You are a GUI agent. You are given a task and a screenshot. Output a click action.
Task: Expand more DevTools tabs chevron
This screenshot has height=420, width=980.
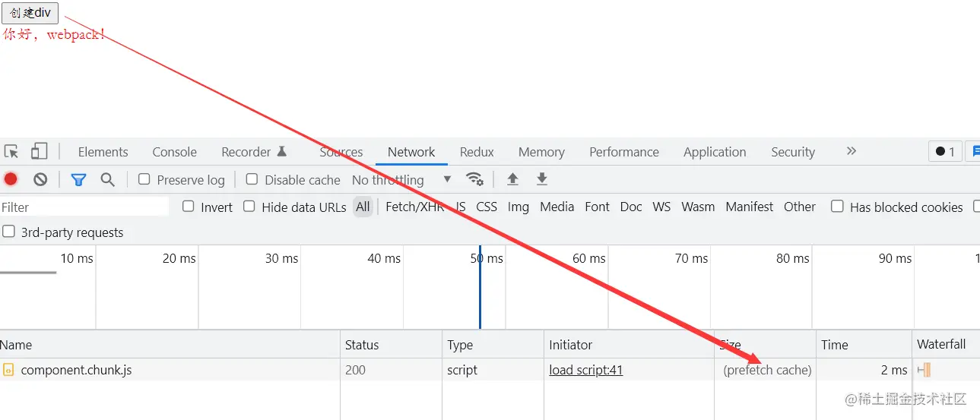pyautogui.click(x=851, y=151)
